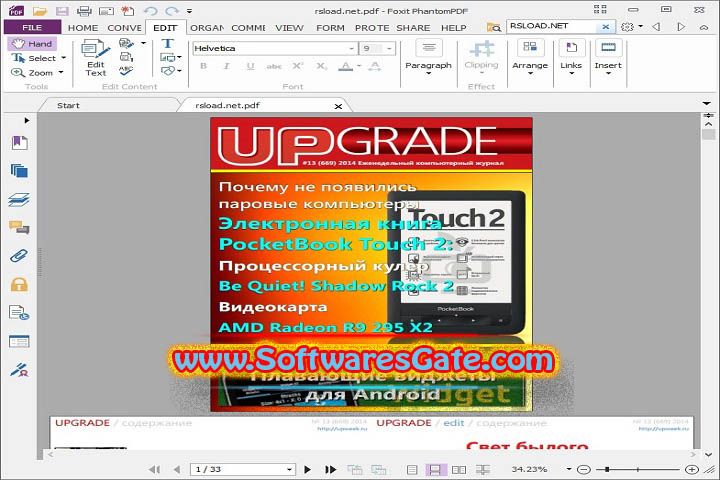Toggle subscript formatting

click(x=322, y=66)
